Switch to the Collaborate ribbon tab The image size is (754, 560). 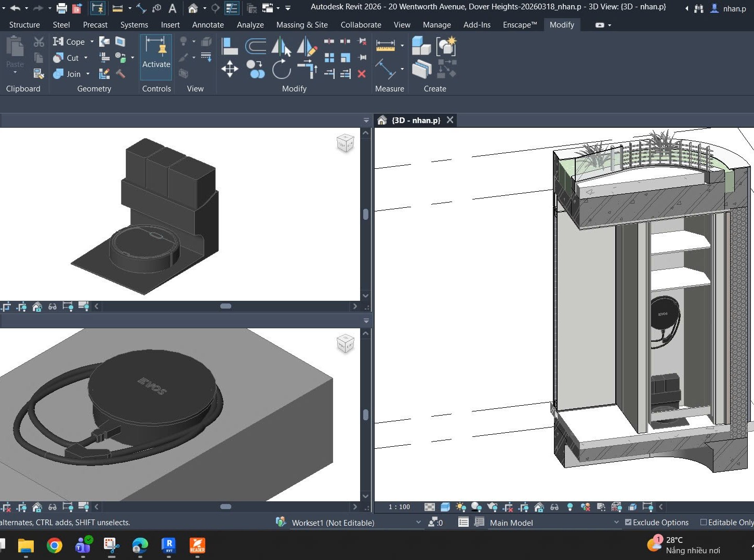click(x=361, y=24)
